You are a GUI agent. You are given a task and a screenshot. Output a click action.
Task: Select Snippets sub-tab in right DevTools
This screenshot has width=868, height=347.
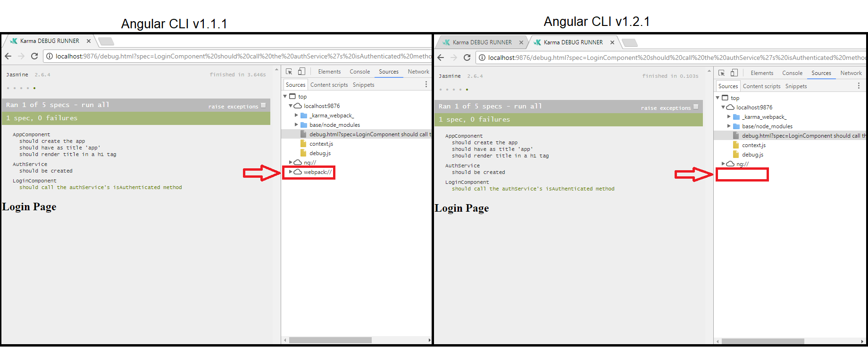(x=796, y=86)
